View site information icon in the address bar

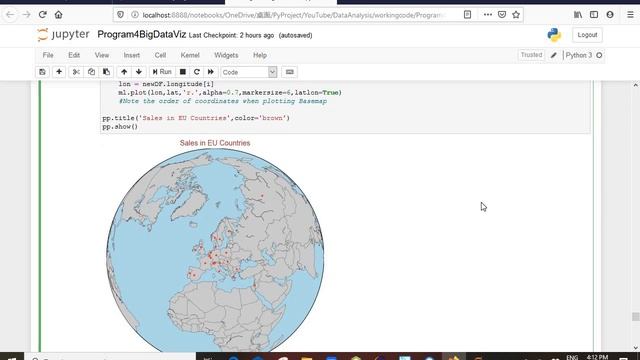tap(135, 15)
